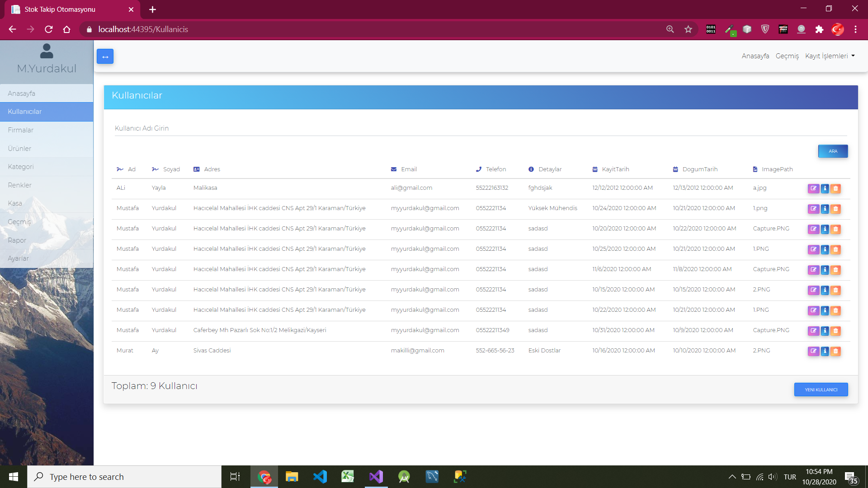Edit the ALi Yayla user record

(813, 189)
